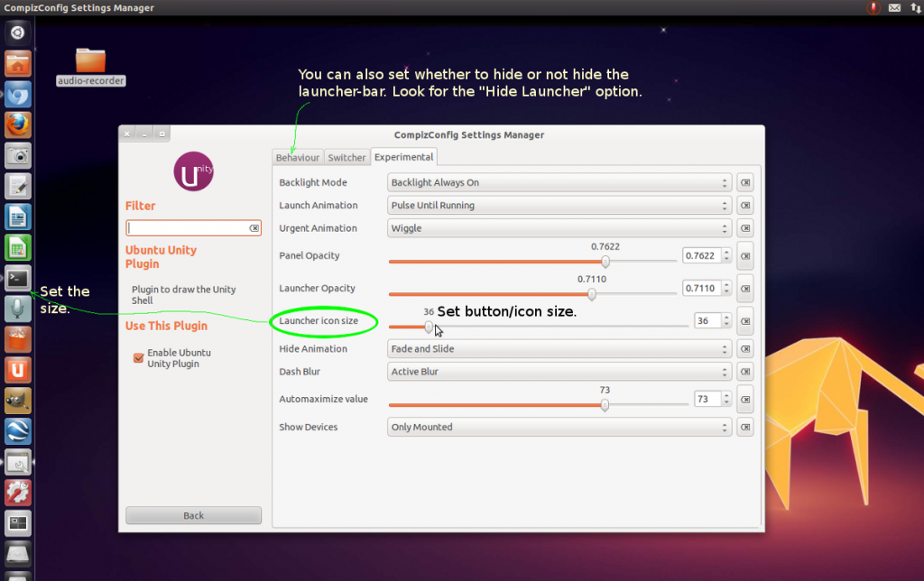Launch Firefox from the launcher
The height and width of the screenshot is (581, 924).
[x=18, y=124]
